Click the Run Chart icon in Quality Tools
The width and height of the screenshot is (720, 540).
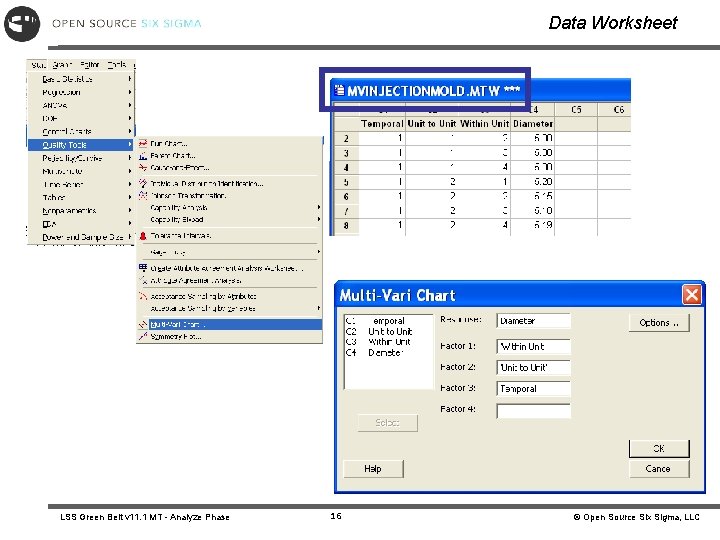pyautogui.click(x=143, y=144)
